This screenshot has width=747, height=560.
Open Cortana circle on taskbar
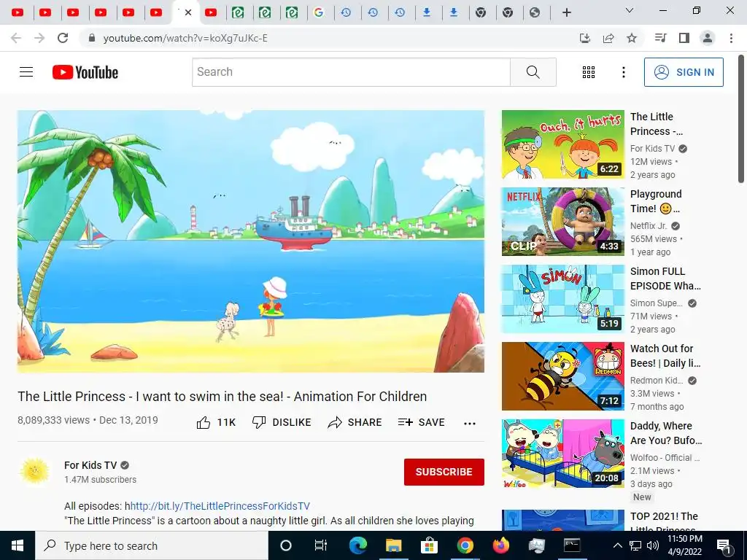click(285, 545)
